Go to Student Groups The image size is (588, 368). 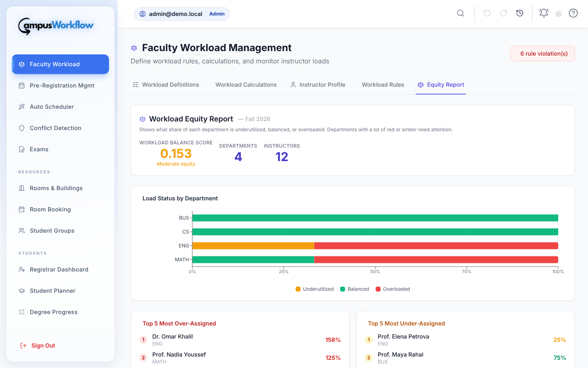coord(60,231)
